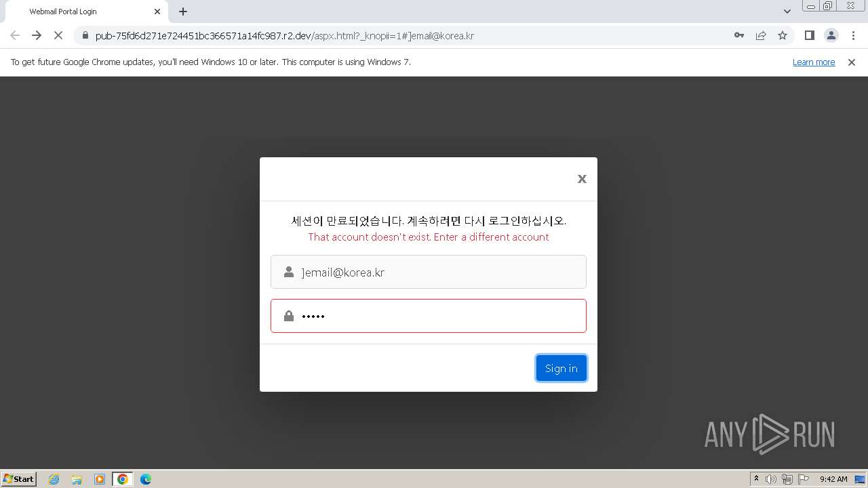Open the browser side panel
Screen dimensions: 868x488
(809, 35)
